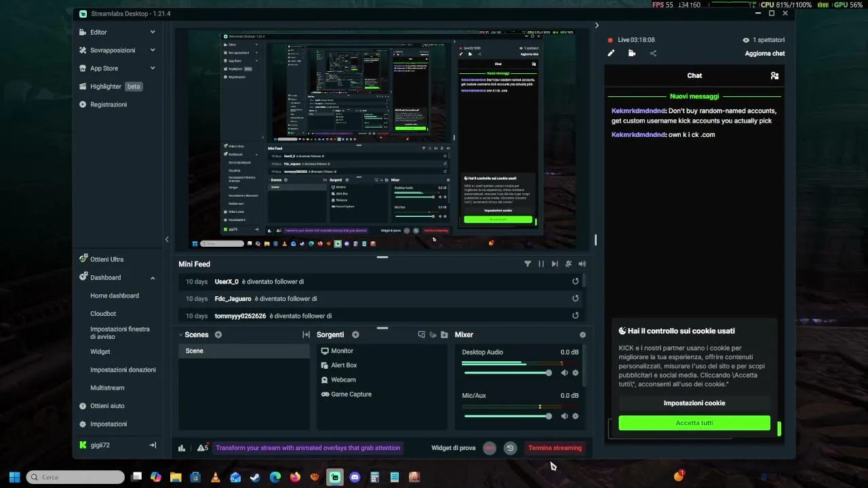Toggle the replay buffer button
This screenshot has width=868, height=488.
[x=511, y=448]
